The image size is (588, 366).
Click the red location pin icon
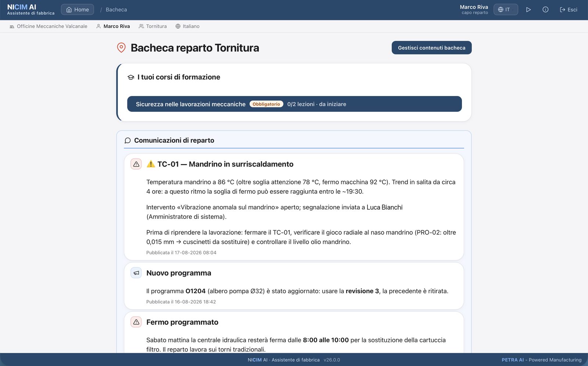pos(121,48)
